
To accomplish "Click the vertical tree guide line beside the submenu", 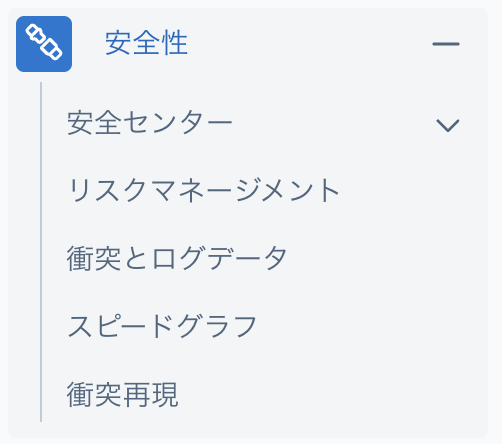I will 41,252.
